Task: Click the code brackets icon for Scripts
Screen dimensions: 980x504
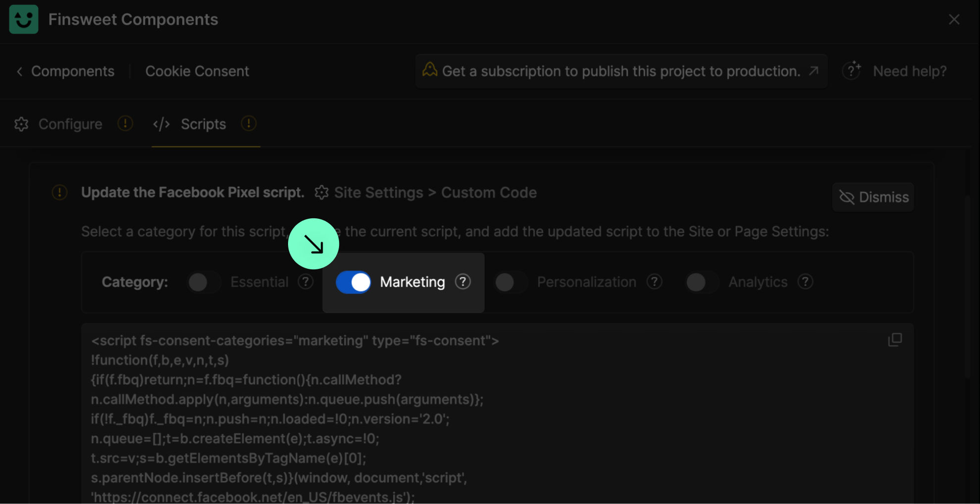Action: click(161, 124)
